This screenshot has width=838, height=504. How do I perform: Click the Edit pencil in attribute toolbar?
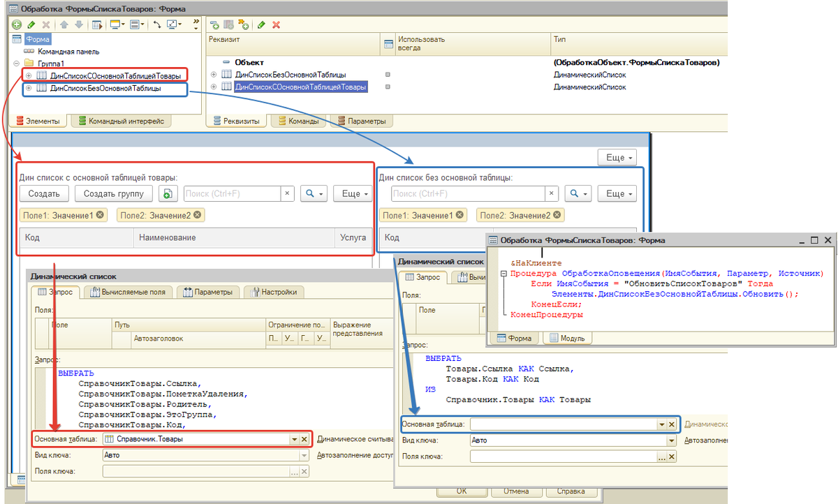261,24
